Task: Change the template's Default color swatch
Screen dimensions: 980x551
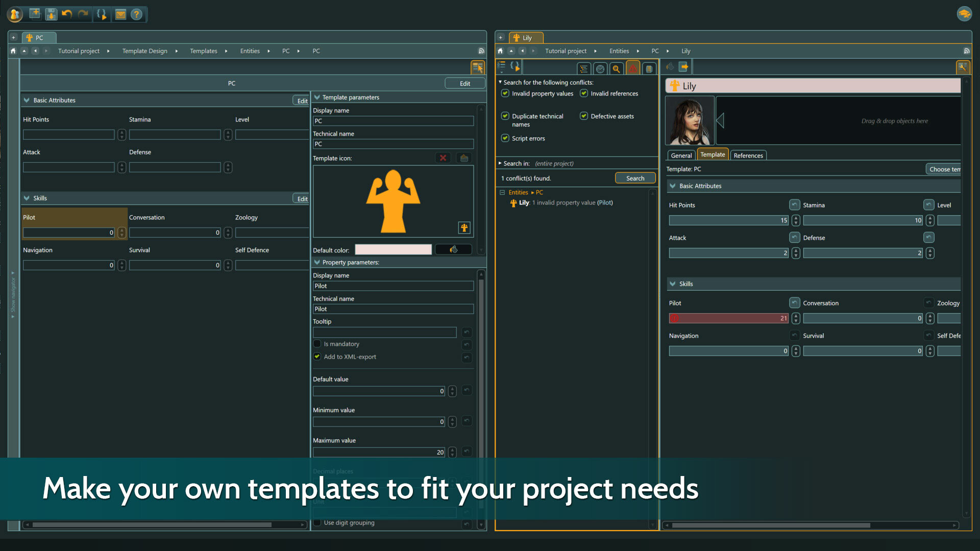Action: point(393,249)
